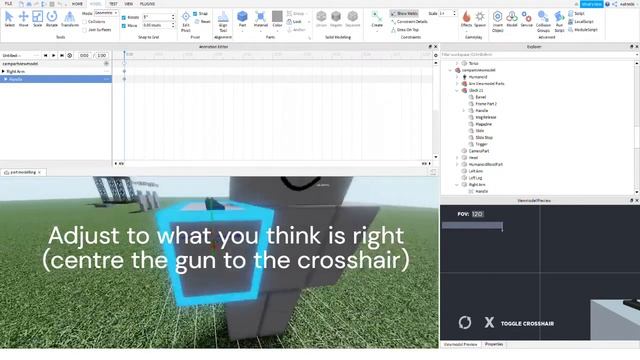The width and height of the screenshot is (640, 360).
Task: Toggle animation looping in Animation Editor
Action: [70, 55]
